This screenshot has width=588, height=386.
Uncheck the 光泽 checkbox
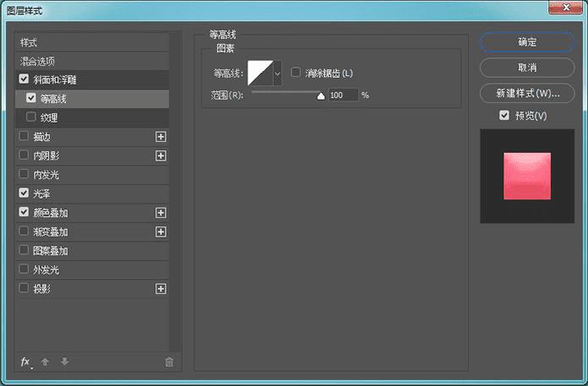(x=24, y=193)
